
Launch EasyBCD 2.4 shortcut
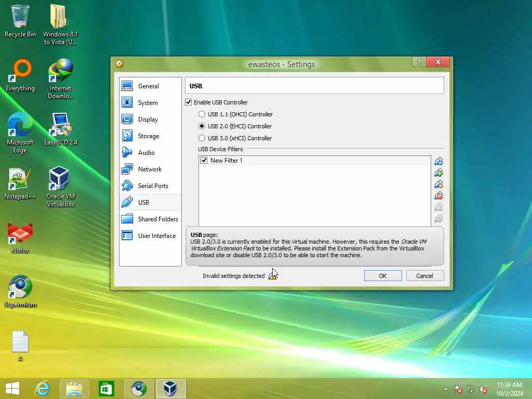[61, 129]
